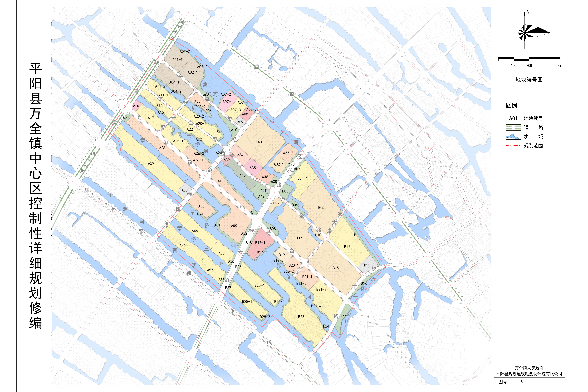Screen dimensions: 588x392
Task: Select plot label A04-1
Action: [x=174, y=82]
